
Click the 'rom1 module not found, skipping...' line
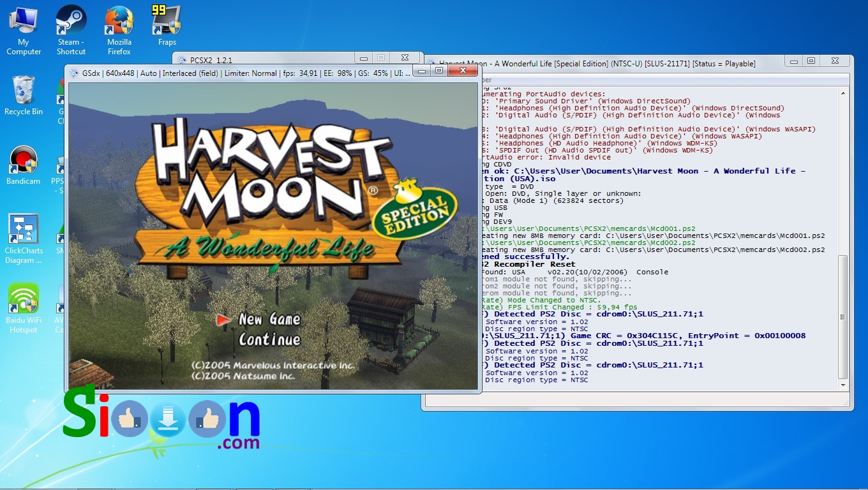[x=555, y=279]
